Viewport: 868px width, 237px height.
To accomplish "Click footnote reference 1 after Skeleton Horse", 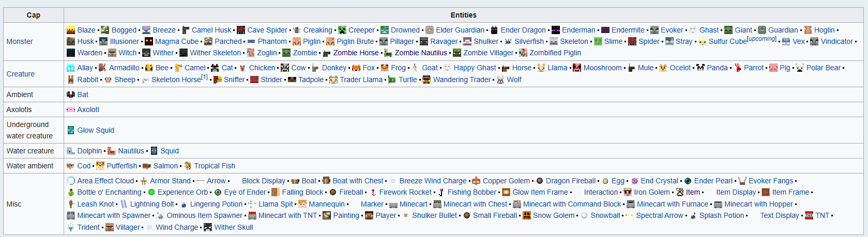I will pyautogui.click(x=204, y=77).
